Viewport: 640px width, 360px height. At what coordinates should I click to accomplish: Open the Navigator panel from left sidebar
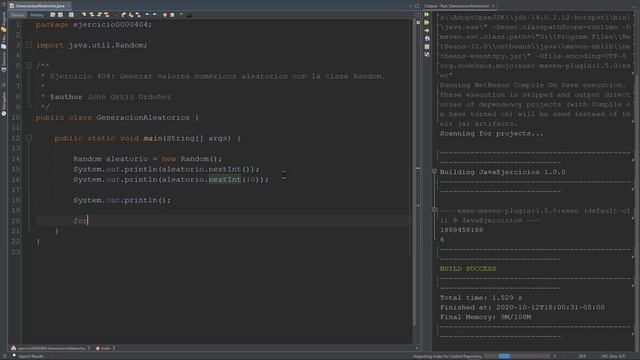coord(4,104)
